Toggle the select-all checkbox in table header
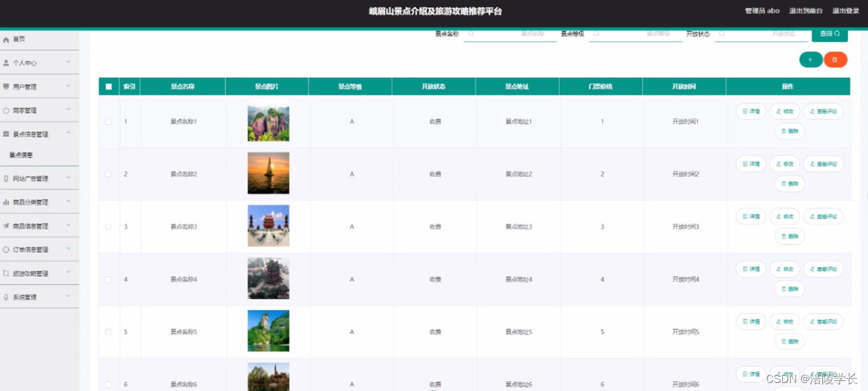 point(109,87)
